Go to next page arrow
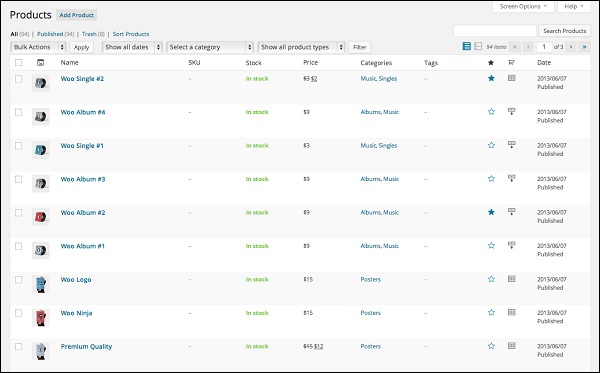The width and height of the screenshot is (600, 373). coord(571,47)
